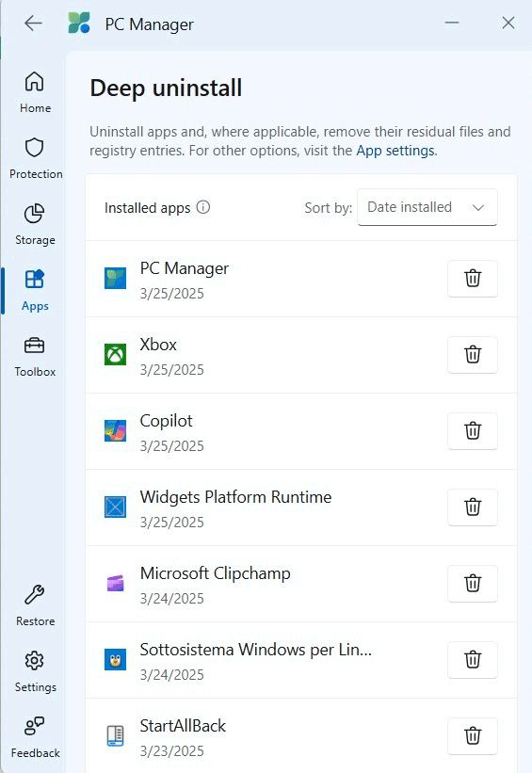Open the Restore wrench section

pos(35,605)
